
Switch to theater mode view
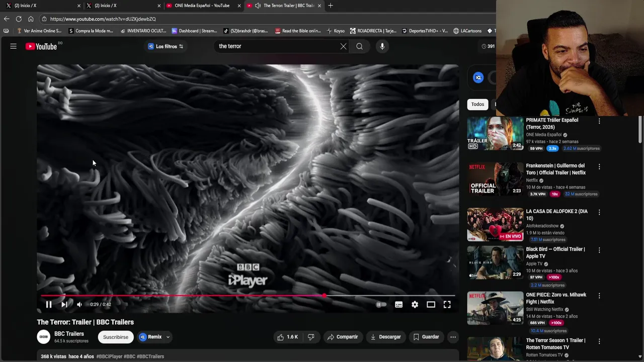coord(431,304)
